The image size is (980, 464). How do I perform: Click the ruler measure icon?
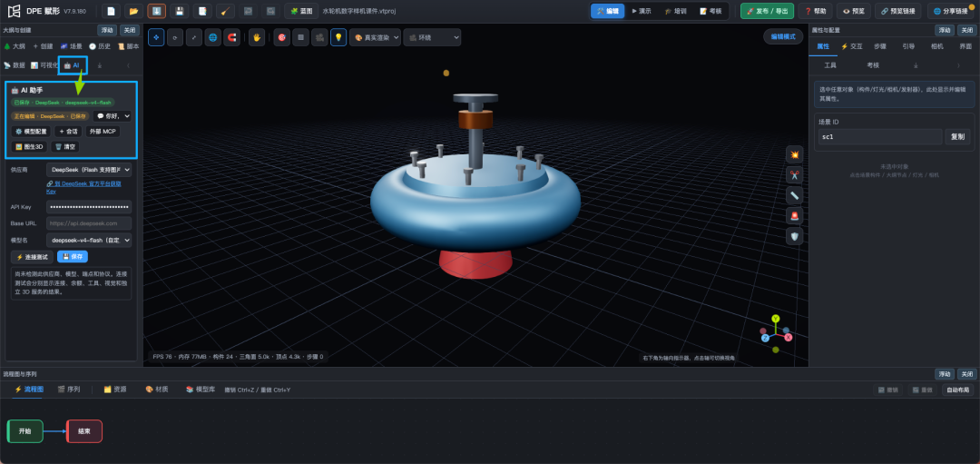point(794,196)
